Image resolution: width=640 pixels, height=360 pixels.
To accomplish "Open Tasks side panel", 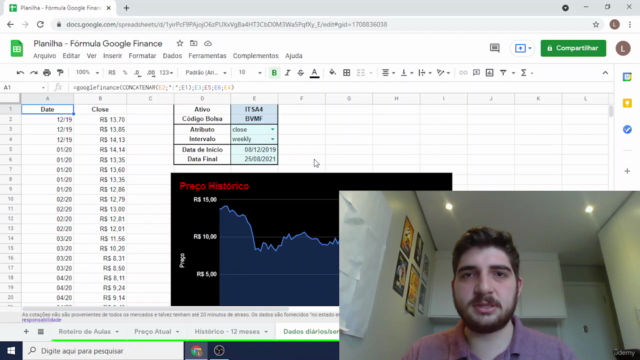I will (627, 129).
